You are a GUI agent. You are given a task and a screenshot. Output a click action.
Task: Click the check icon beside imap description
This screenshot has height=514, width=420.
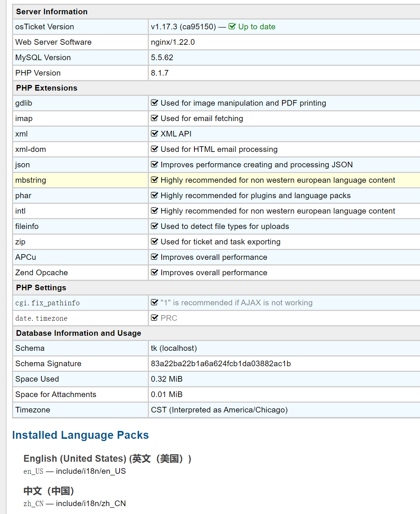tap(154, 118)
